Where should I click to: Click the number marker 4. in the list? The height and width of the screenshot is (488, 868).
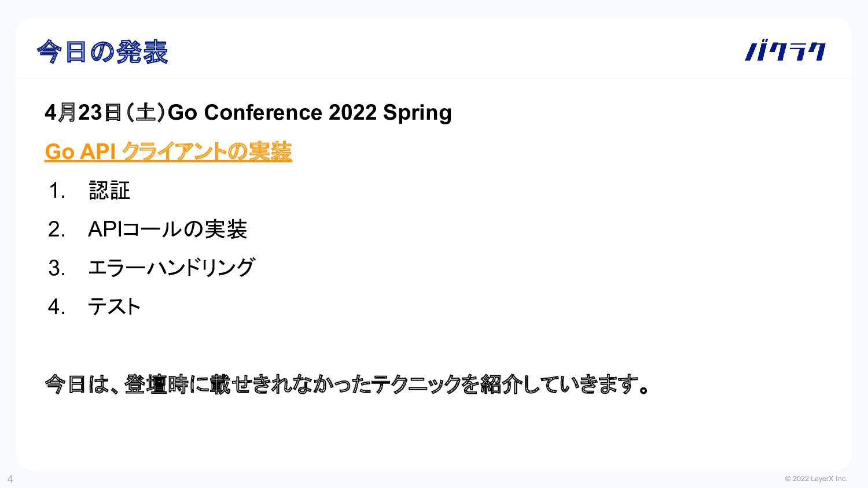click(x=57, y=306)
